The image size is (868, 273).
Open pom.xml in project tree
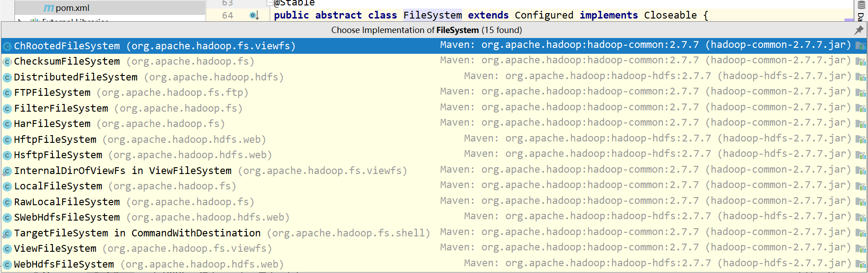coord(72,8)
